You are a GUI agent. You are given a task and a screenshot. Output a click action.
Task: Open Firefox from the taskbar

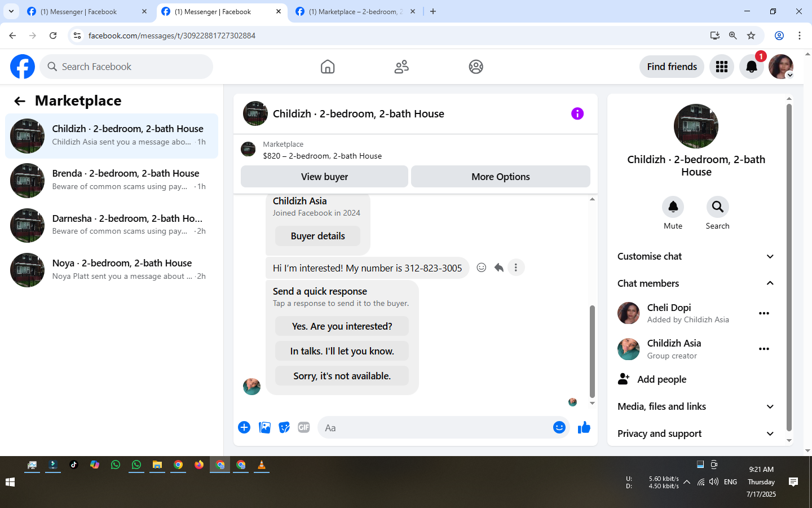[x=199, y=465]
